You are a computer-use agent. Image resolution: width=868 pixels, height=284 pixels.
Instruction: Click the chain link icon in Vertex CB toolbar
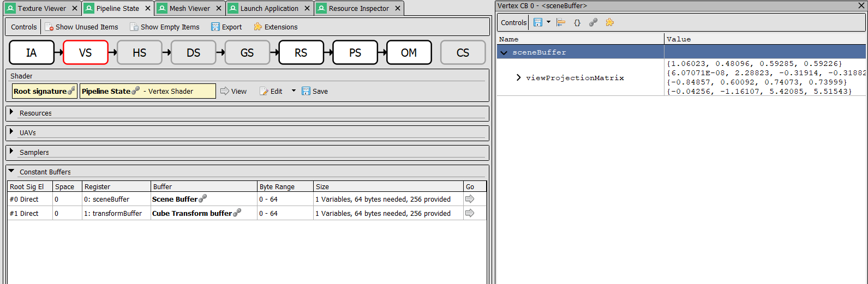(x=593, y=22)
